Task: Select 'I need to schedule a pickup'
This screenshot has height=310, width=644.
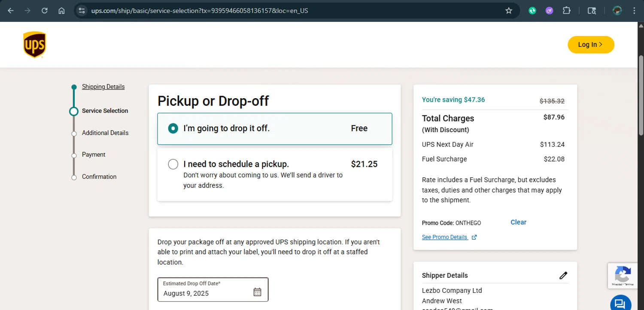Action: [x=275, y=175]
